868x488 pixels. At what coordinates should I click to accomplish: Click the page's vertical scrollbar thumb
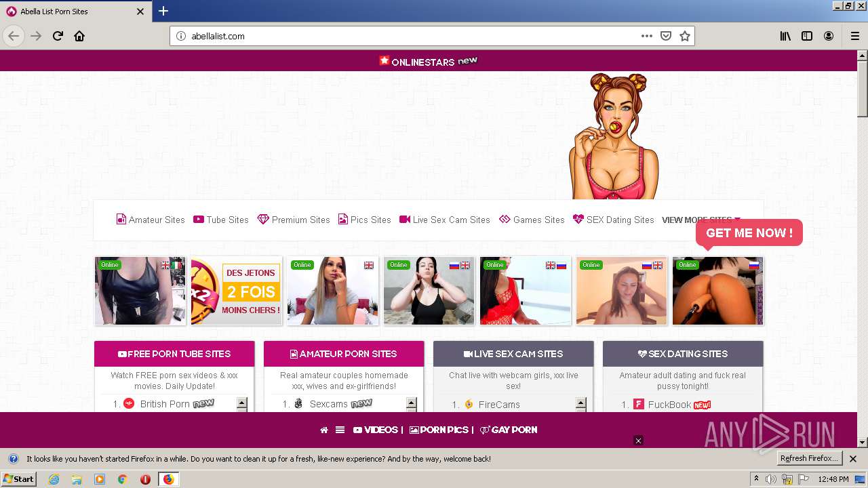[x=863, y=89]
